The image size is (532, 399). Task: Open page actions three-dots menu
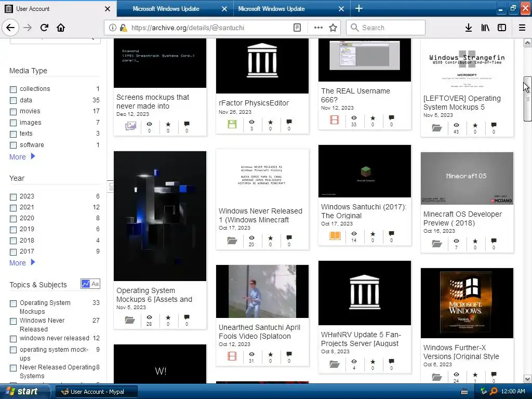[x=318, y=28]
